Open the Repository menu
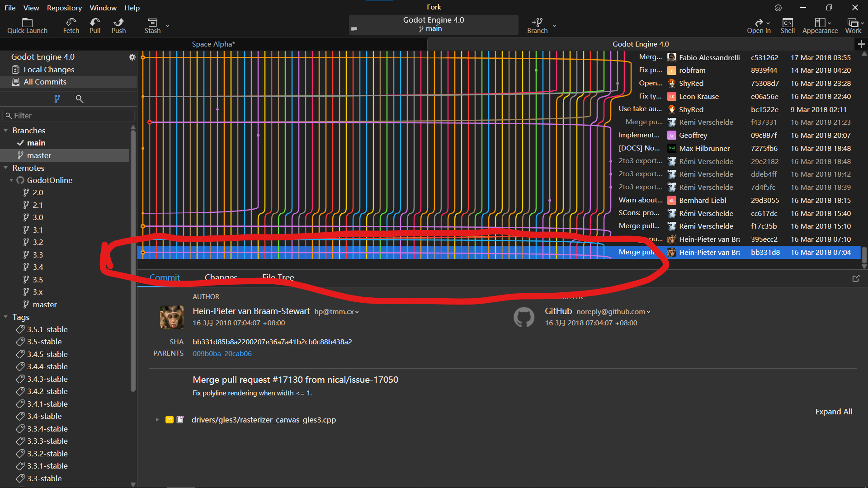Screen dimensions: 868x488 point(64,8)
